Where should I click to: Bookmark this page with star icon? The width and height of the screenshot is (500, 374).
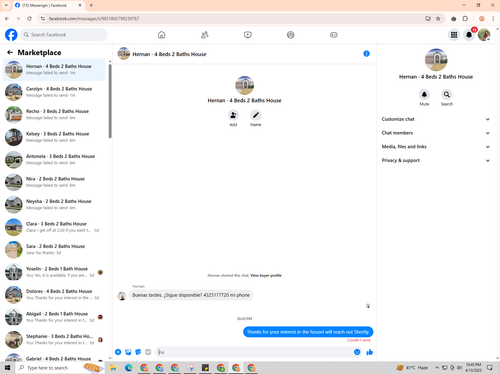pos(438,19)
